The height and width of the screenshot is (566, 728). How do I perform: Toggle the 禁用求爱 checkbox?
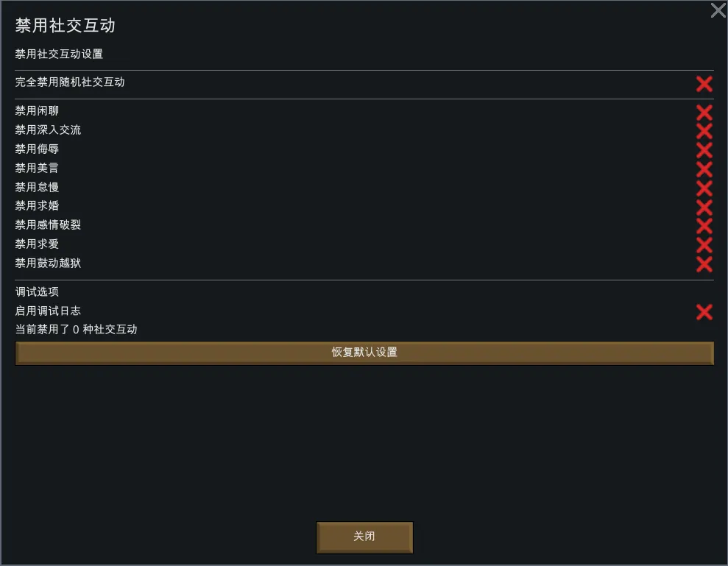tap(704, 245)
